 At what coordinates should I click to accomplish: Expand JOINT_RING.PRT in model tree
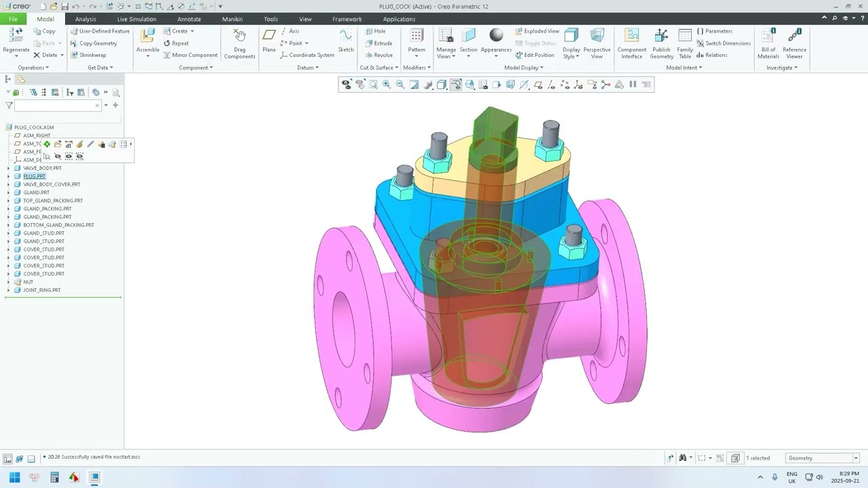[9, 290]
